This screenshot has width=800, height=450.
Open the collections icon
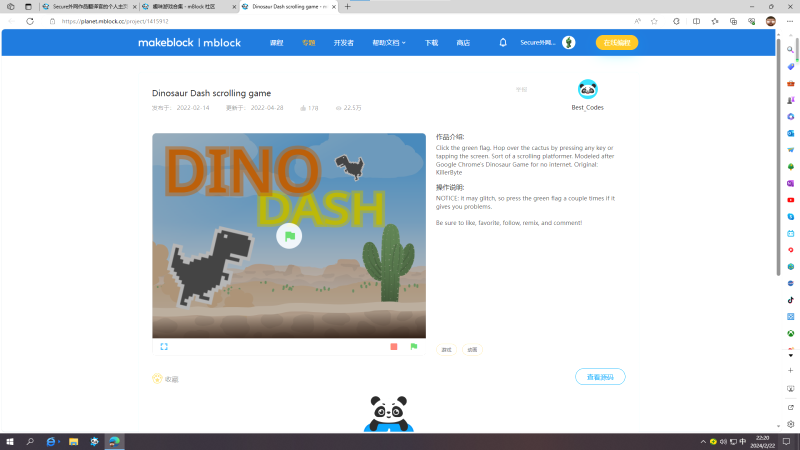[x=733, y=21]
